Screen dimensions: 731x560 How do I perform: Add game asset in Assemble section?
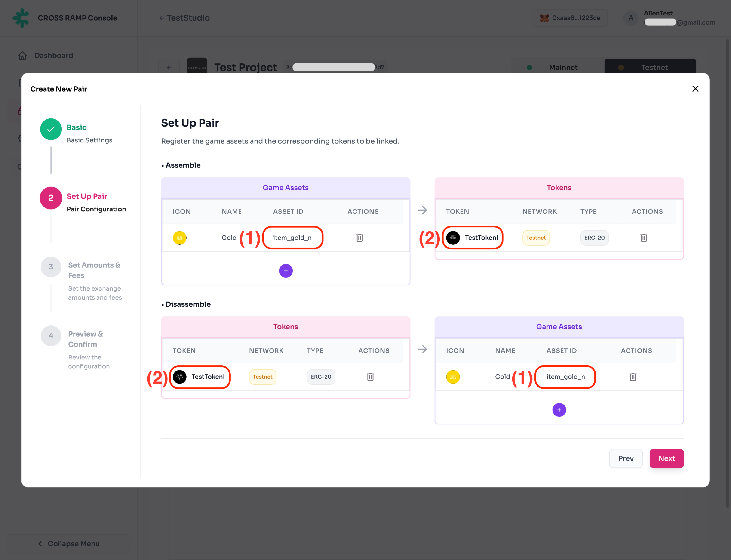point(286,271)
